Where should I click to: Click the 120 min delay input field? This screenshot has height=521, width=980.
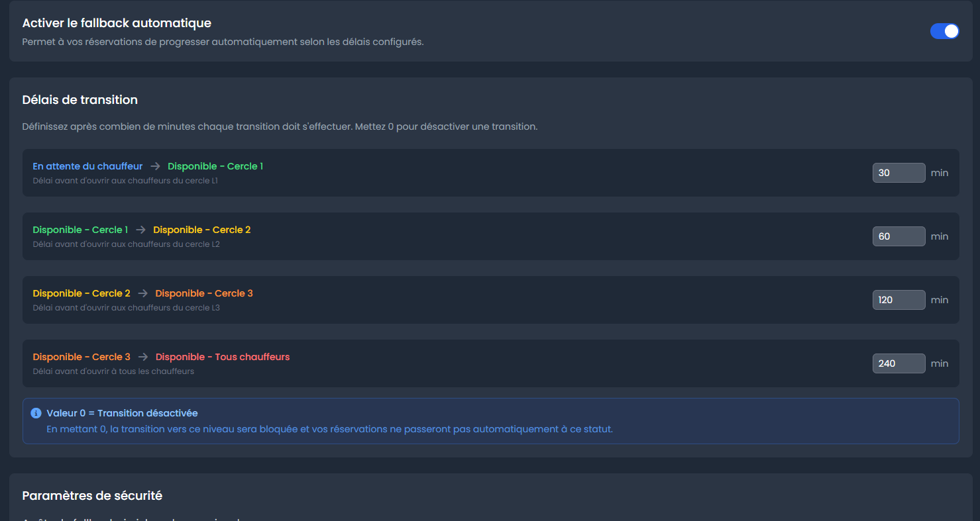click(898, 300)
